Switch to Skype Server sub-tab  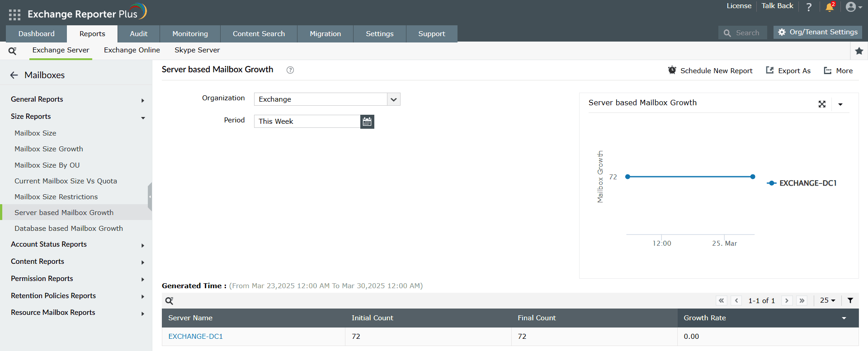click(197, 50)
